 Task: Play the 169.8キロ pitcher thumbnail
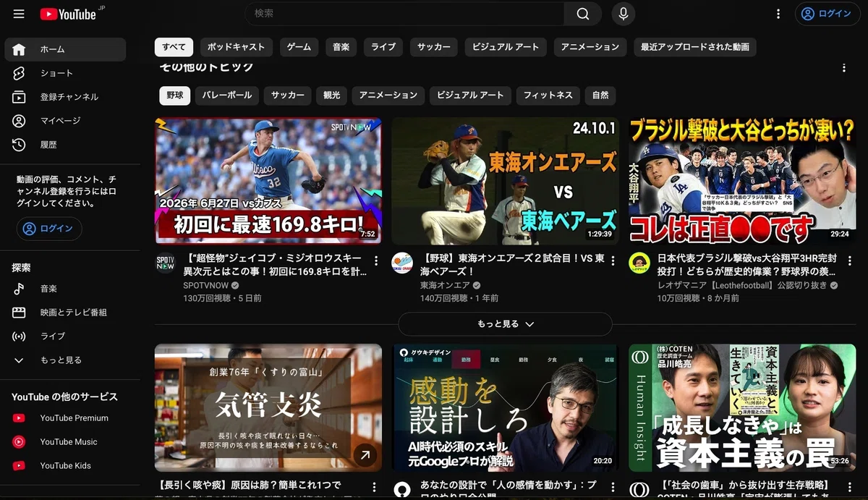pos(268,181)
